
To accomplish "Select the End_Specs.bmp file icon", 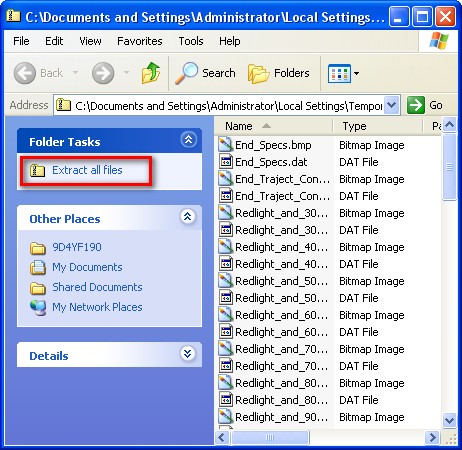I will [x=225, y=145].
